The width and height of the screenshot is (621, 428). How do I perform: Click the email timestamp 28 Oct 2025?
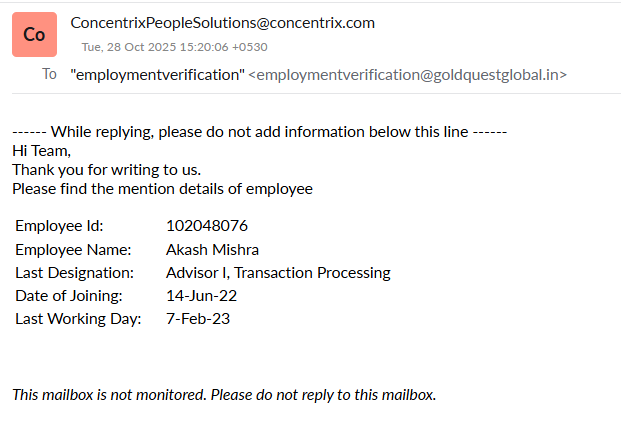point(174,46)
